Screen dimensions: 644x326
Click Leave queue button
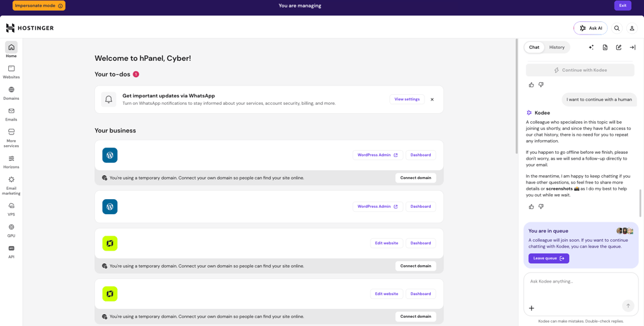point(548,258)
